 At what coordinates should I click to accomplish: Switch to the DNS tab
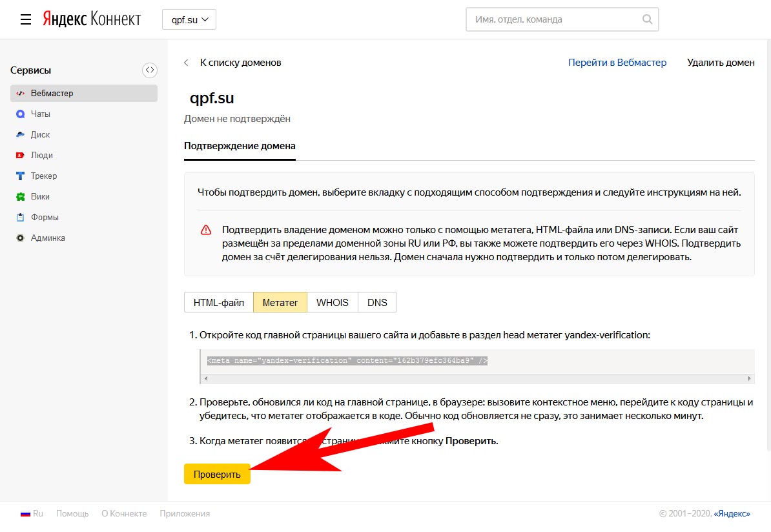pos(377,302)
